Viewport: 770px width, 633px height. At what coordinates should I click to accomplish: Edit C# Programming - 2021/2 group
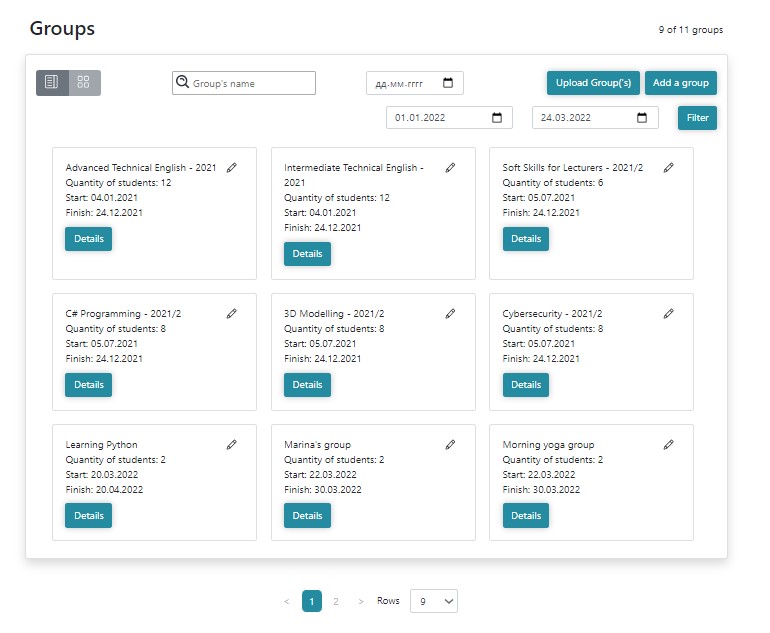pos(232,314)
